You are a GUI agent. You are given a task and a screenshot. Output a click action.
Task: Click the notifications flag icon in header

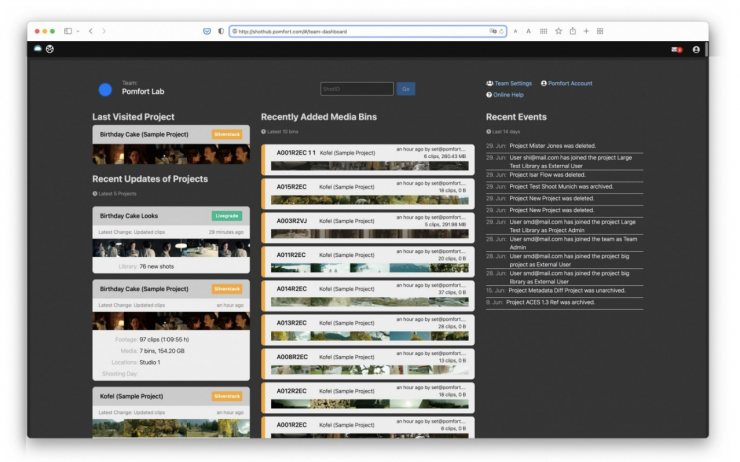677,49
